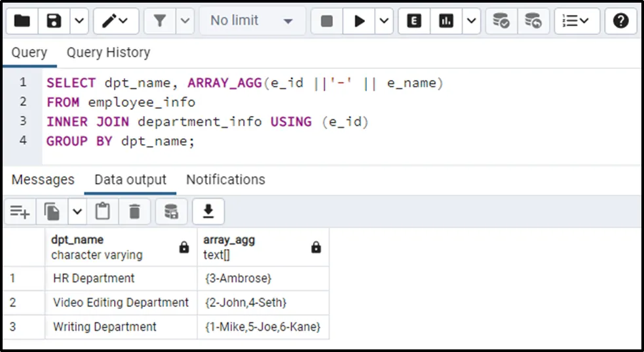Click the Delete row trash icon
644x352 pixels.
click(x=134, y=211)
